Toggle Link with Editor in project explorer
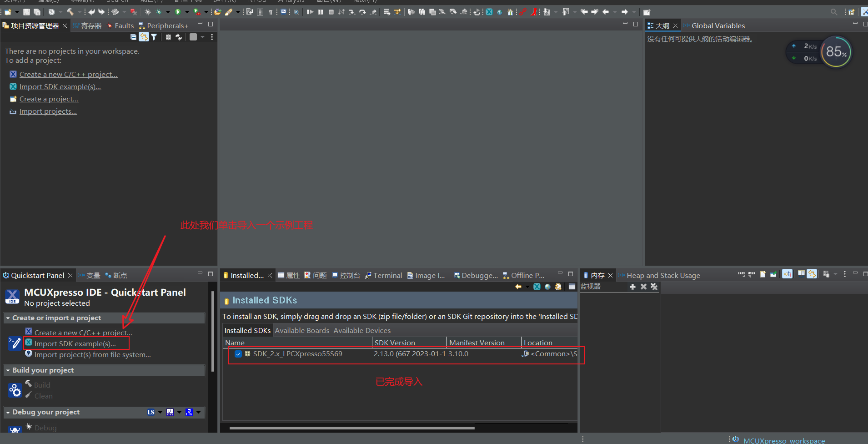The image size is (868, 444). (x=144, y=37)
